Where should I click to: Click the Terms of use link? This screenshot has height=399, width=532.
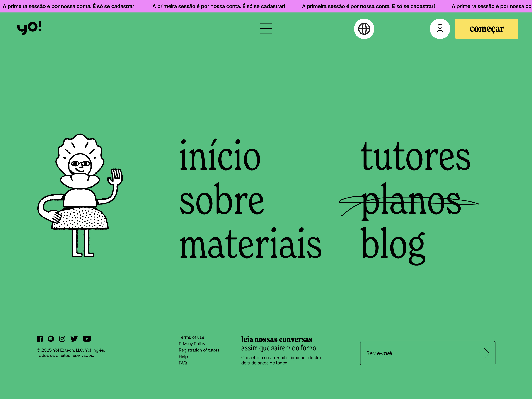click(191, 337)
